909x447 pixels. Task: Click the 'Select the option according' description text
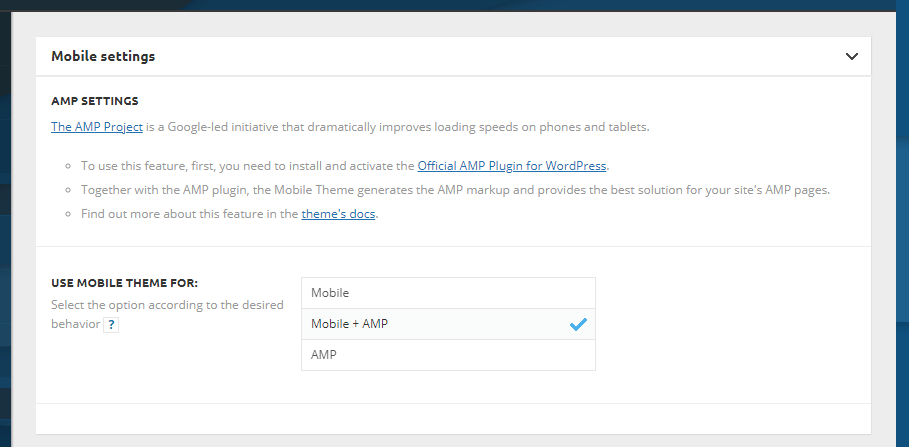pos(167,314)
